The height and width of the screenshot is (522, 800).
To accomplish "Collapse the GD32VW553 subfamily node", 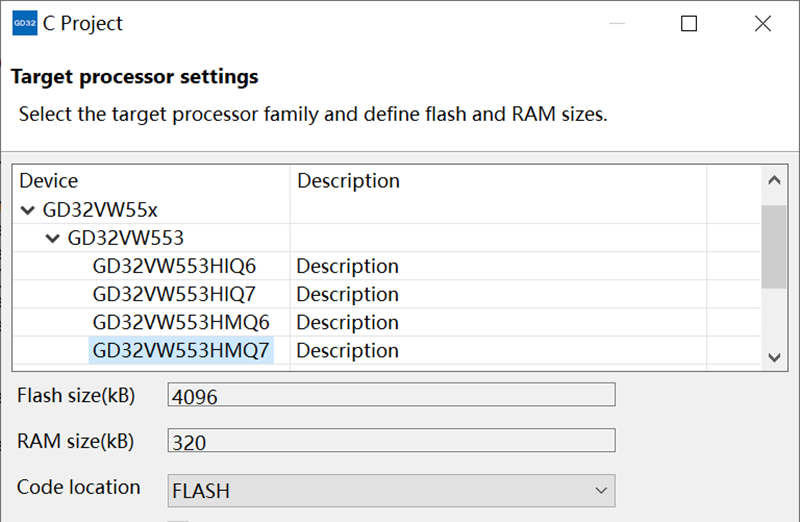I will [x=53, y=238].
